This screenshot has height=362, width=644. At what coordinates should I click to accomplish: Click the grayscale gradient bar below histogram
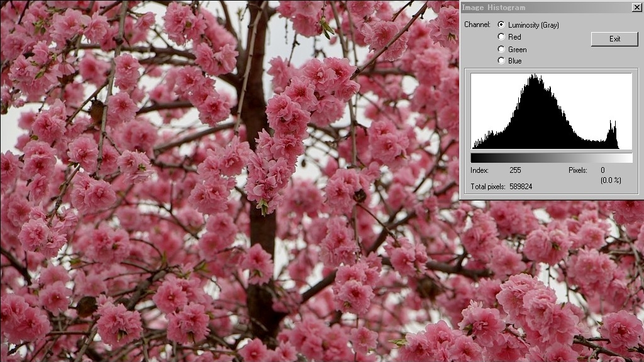click(x=551, y=158)
